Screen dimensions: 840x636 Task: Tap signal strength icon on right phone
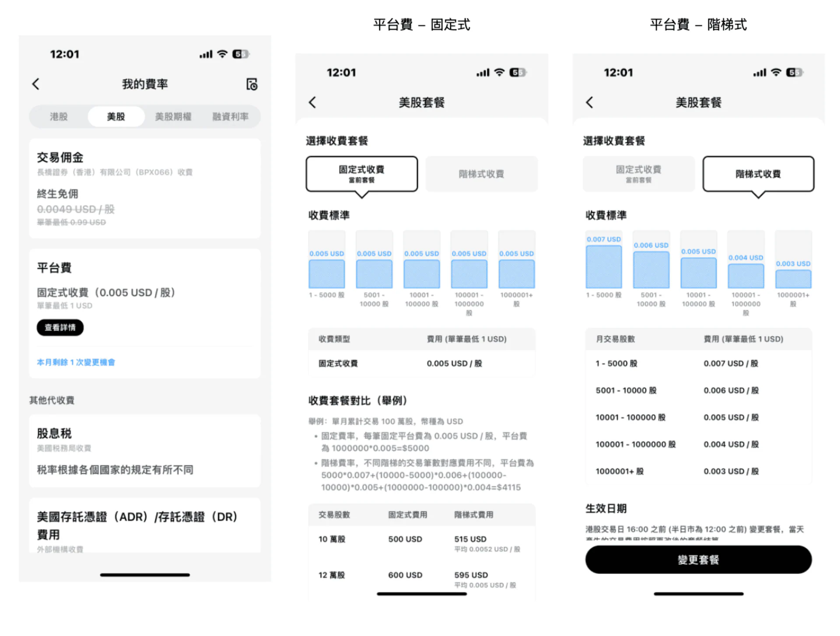click(x=759, y=73)
